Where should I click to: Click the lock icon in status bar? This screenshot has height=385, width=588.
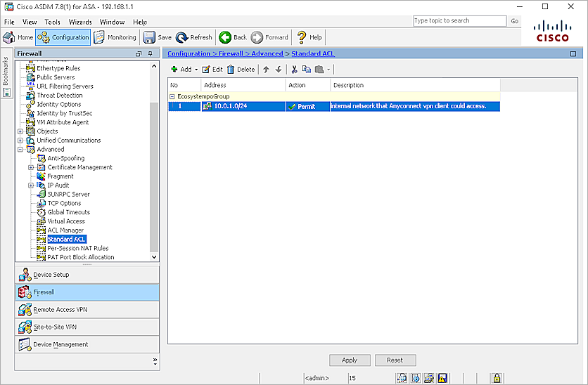[x=497, y=378]
